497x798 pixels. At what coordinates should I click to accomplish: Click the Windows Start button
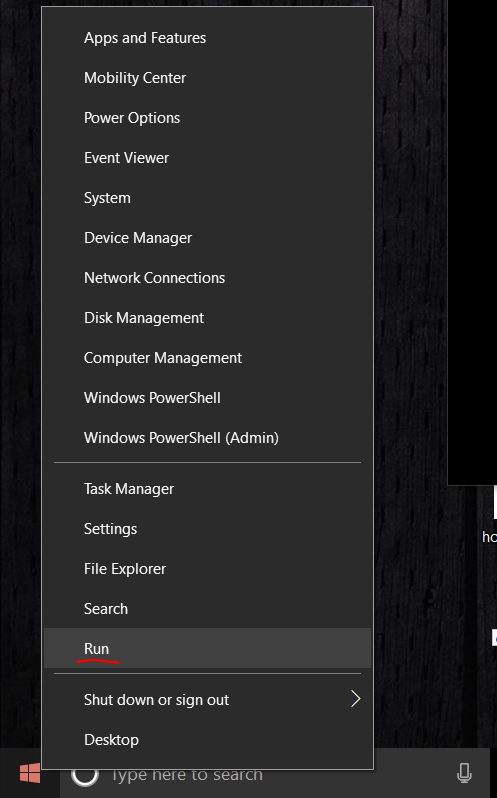[x=30, y=773]
